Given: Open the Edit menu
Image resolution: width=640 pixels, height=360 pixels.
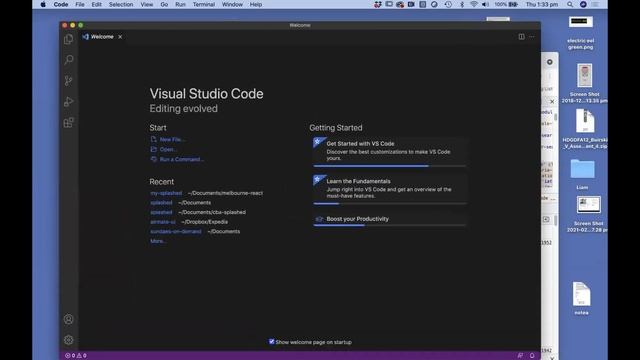Looking at the screenshot, I should click(x=96, y=4).
